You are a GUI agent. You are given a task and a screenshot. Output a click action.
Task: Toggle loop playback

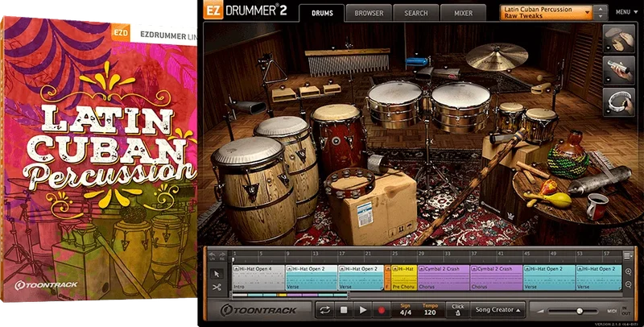coord(324,310)
